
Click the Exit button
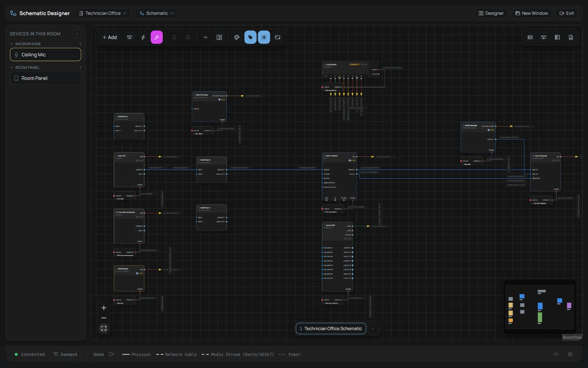567,13
